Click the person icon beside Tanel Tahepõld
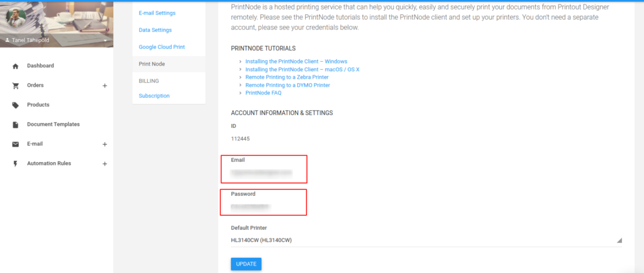The width and height of the screenshot is (644, 273). coord(8,40)
